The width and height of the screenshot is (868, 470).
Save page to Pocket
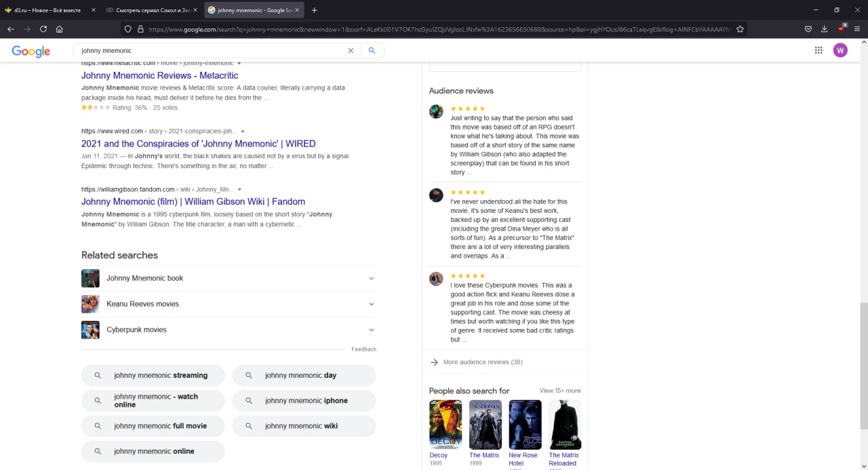tap(808, 29)
